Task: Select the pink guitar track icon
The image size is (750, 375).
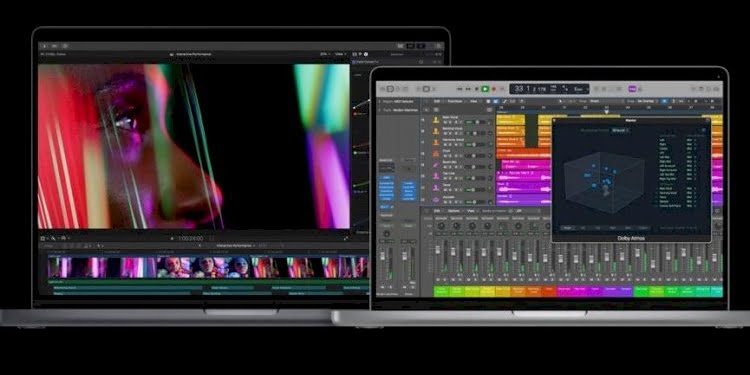Action: (x=436, y=165)
